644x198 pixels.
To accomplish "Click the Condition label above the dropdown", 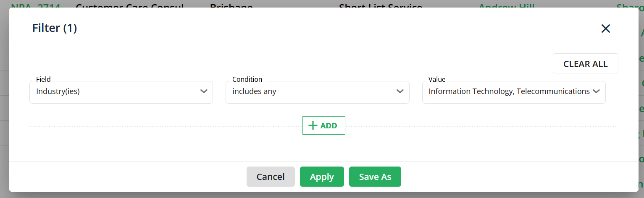I will coord(247,79).
